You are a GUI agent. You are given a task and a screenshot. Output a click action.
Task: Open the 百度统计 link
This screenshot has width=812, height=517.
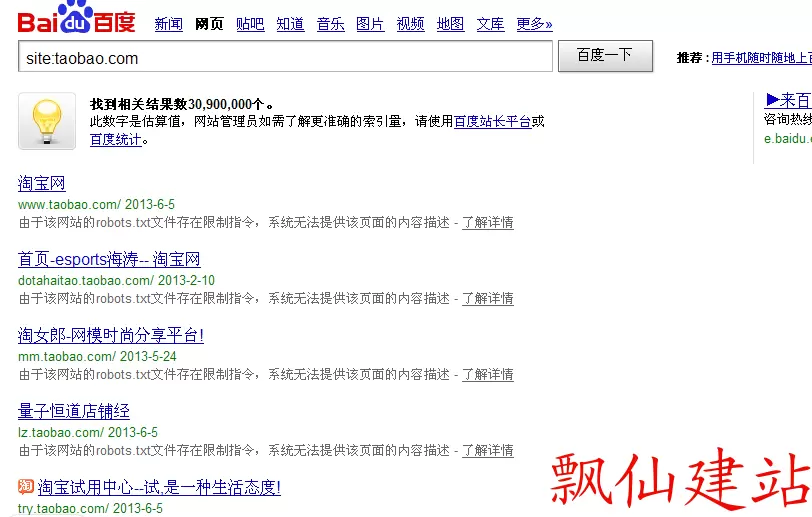(x=115, y=139)
